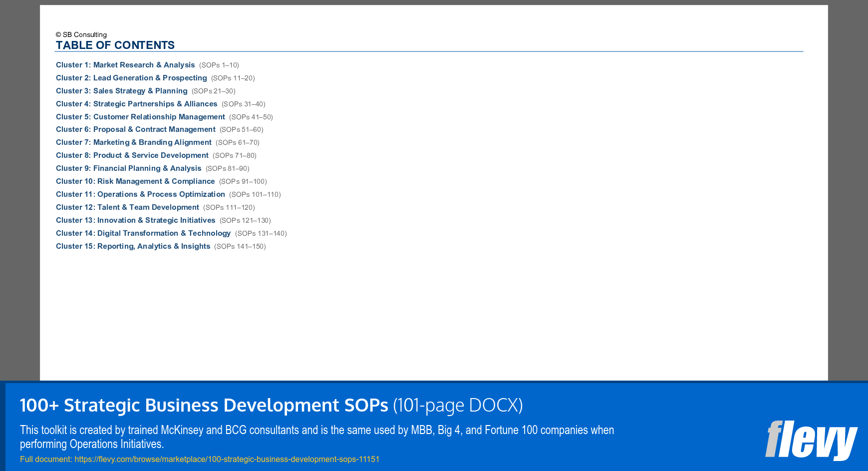This screenshot has width=868, height=471.
Task: Click Cluster 8: Product & Service Development
Action: tap(132, 155)
